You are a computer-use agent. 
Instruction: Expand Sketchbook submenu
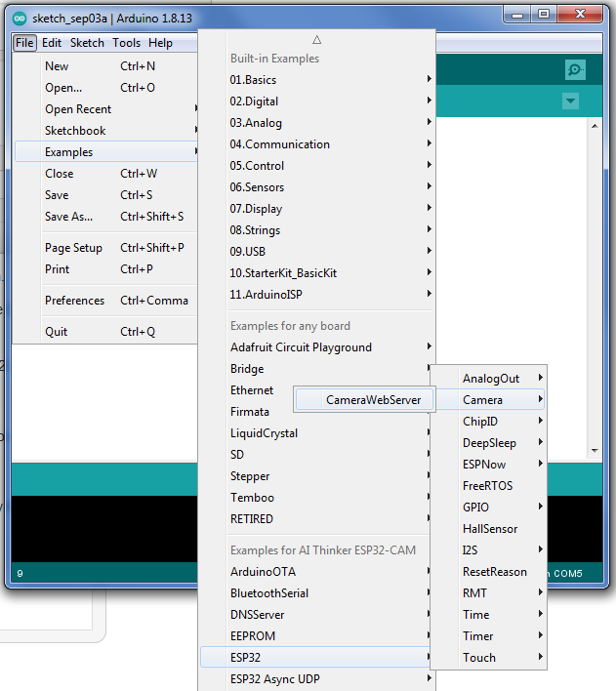[105, 131]
